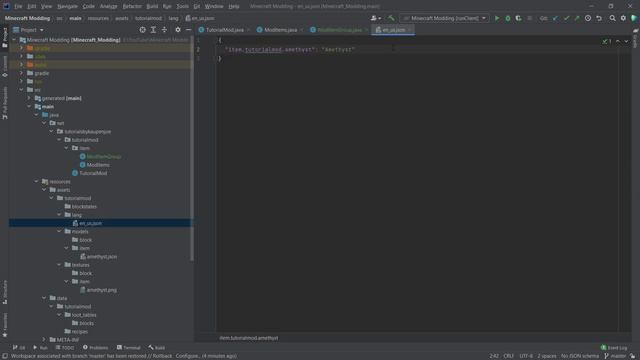Click the No JSON schema status widget
The image size is (640, 360).
pyautogui.click(x=580, y=356)
